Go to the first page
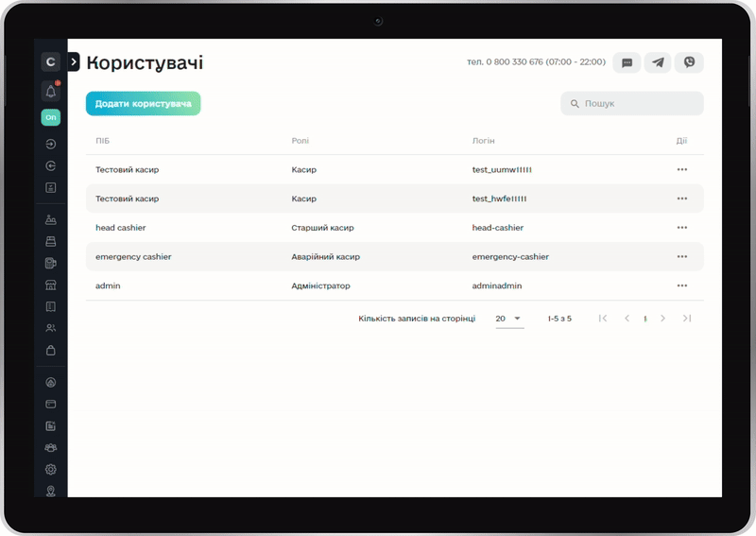This screenshot has width=756, height=536. click(x=603, y=319)
